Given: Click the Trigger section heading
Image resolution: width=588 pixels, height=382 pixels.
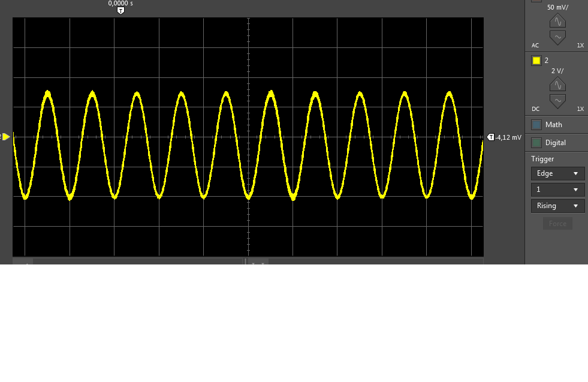Looking at the screenshot, I should pyautogui.click(x=542, y=159).
